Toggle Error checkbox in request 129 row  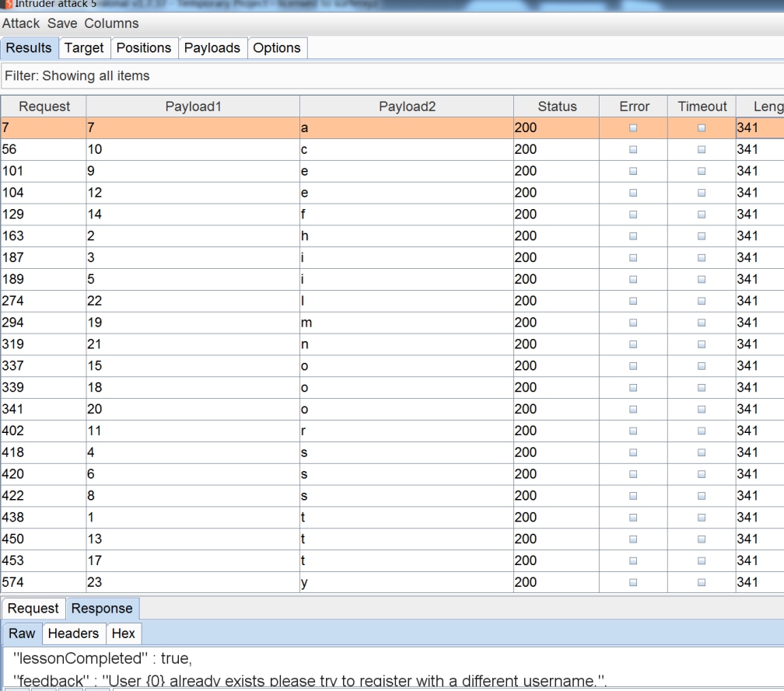point(633,215)
